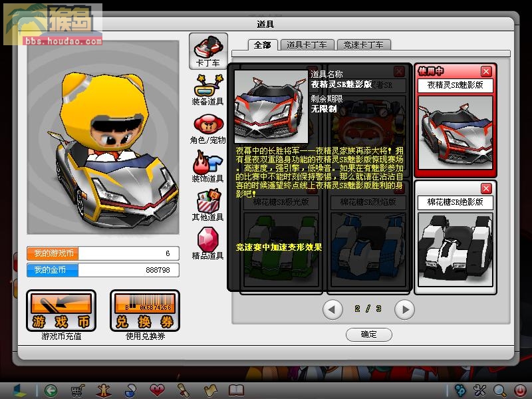Select the 夜精灵SR魅影版 kart picture
Viewport: 532px width, 399px height.
pos(456,132)
